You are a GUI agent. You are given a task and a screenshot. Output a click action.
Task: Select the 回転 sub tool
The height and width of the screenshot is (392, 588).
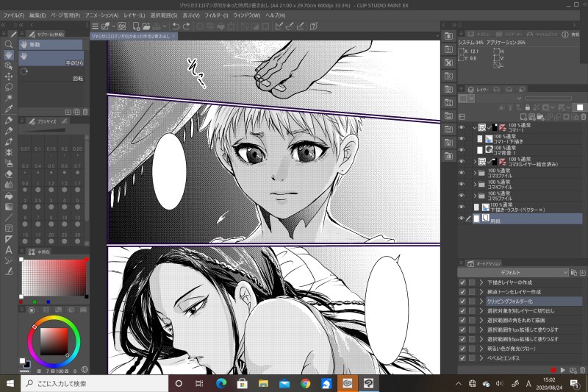tap(51, 74)
